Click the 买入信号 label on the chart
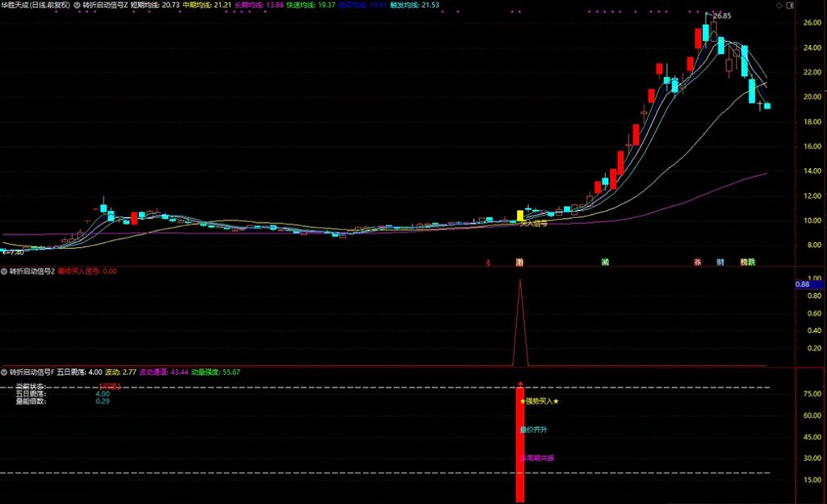This screenshot has width=827, height=504. [534, 224]
